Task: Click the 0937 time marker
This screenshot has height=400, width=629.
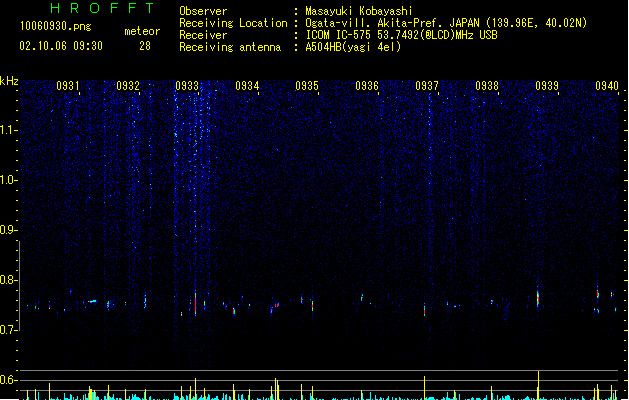Action: coord(427,86)
